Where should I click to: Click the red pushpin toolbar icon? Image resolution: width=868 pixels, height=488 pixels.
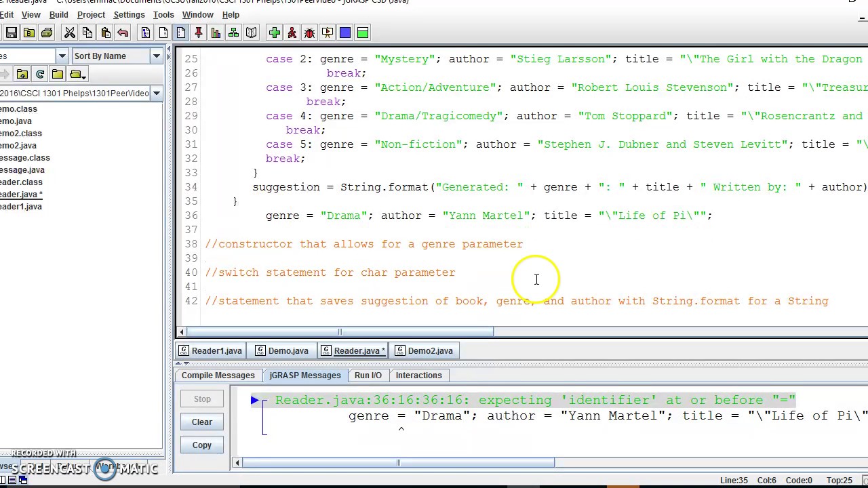199,33
